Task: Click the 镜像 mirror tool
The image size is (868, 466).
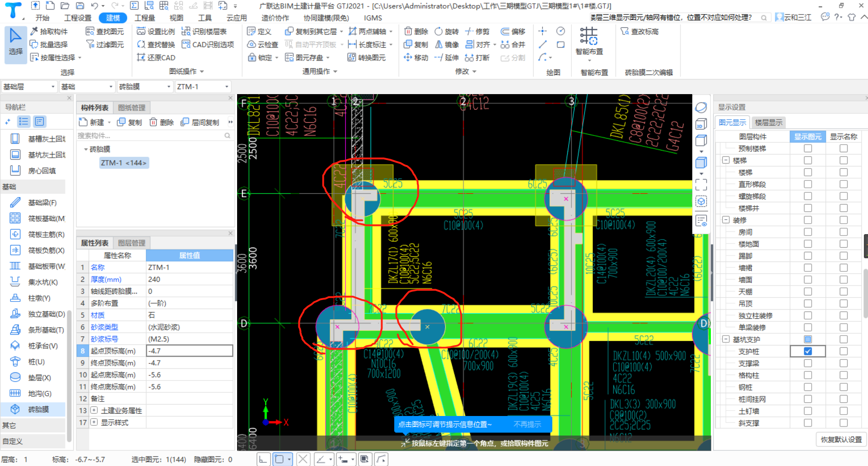Action: coord(446,45)
